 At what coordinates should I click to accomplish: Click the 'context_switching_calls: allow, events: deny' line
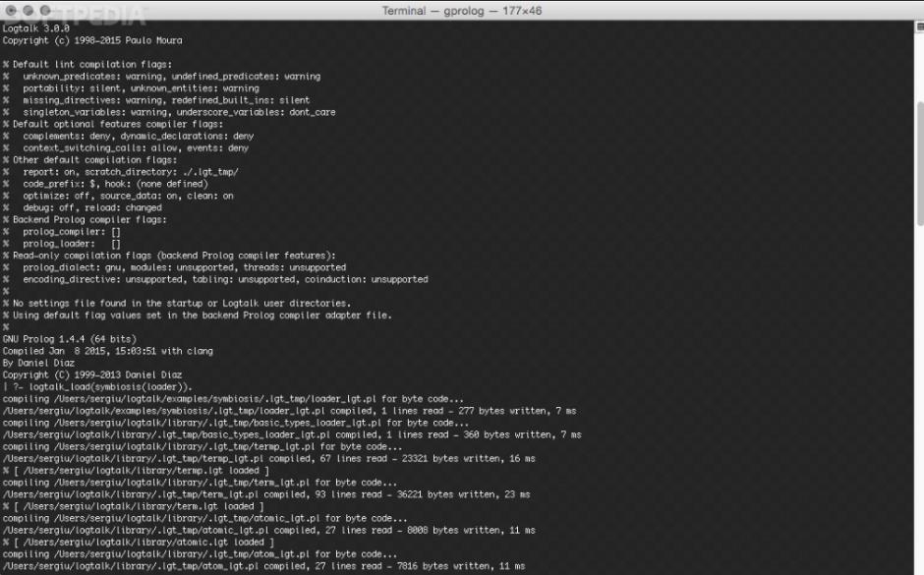[126, 147]
